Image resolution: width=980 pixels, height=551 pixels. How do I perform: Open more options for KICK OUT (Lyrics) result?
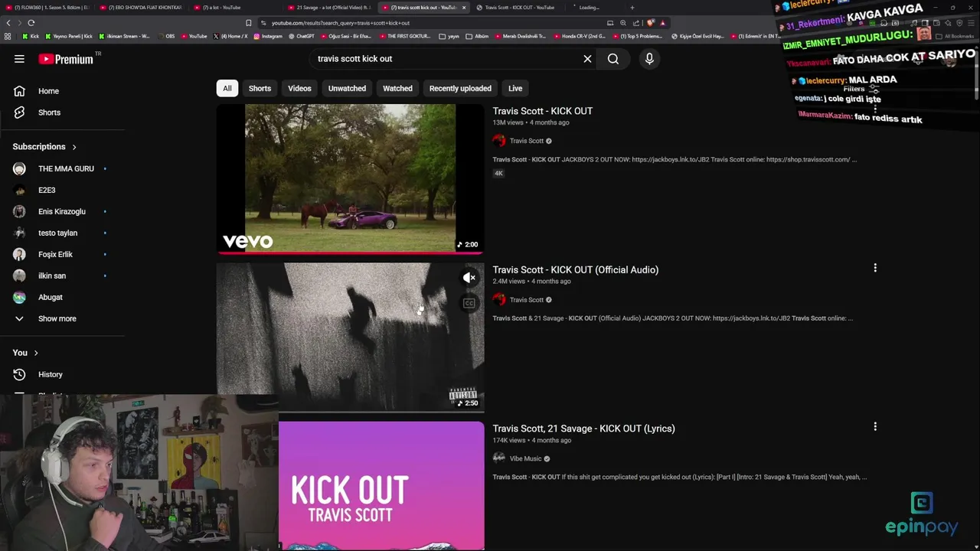pos(875,426)
